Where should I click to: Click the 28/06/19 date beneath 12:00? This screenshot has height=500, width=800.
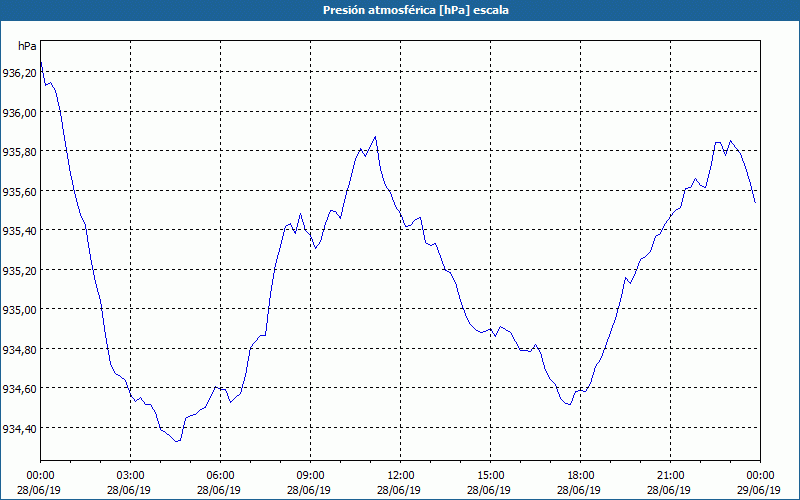pos(399,490)
